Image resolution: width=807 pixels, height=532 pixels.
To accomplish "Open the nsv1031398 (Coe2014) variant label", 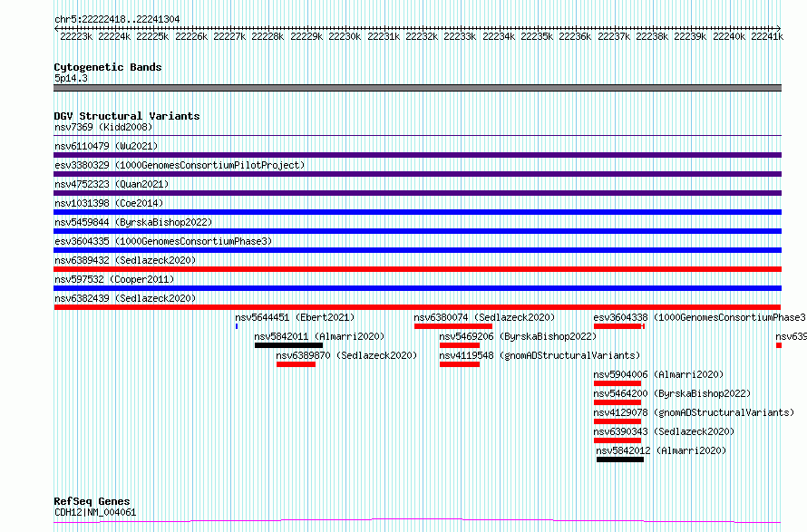I will click(x=109, y=203).
